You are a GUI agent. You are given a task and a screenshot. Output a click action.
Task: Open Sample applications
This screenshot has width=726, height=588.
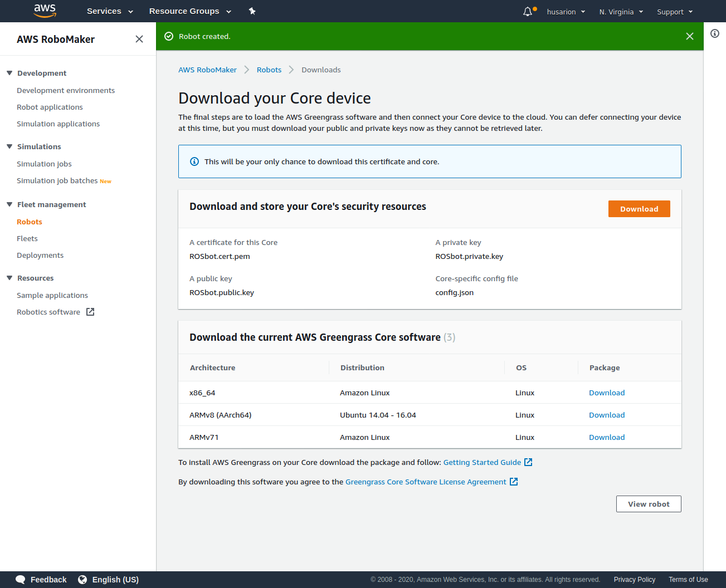tap(52, 295)
